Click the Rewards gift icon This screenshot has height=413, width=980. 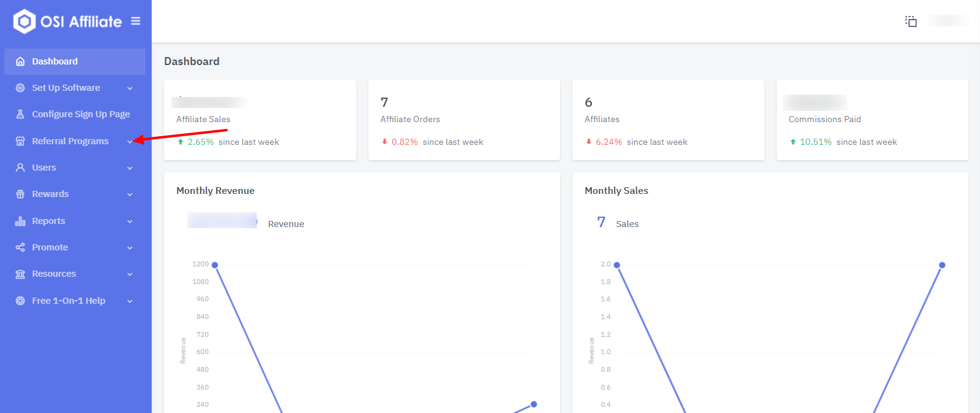point(20,194)
